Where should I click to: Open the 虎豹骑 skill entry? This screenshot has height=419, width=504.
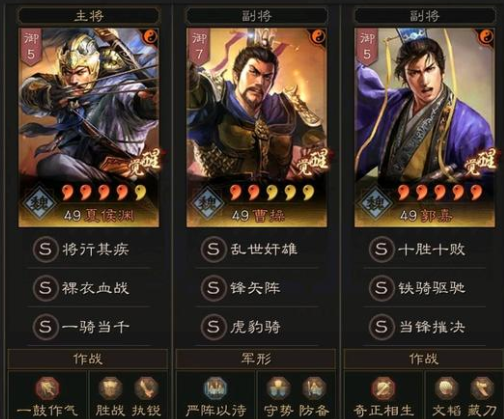click(257, 327)
